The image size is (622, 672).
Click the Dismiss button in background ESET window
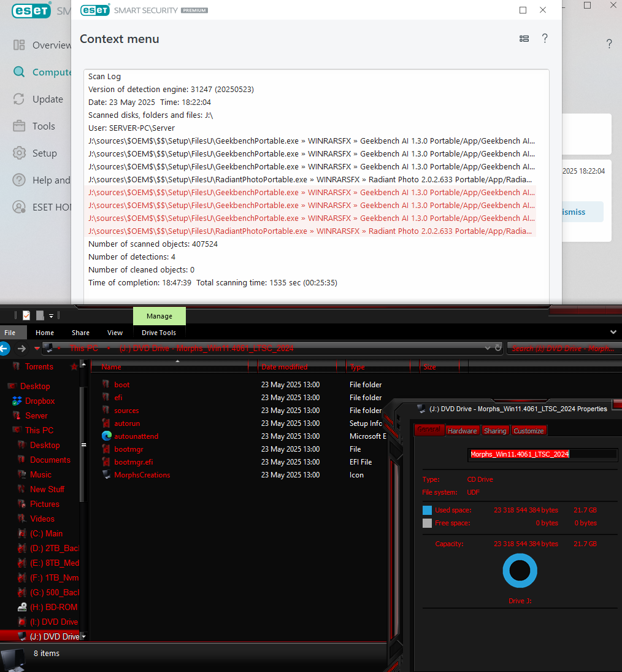pyautogui.click(x=582, y=212)
